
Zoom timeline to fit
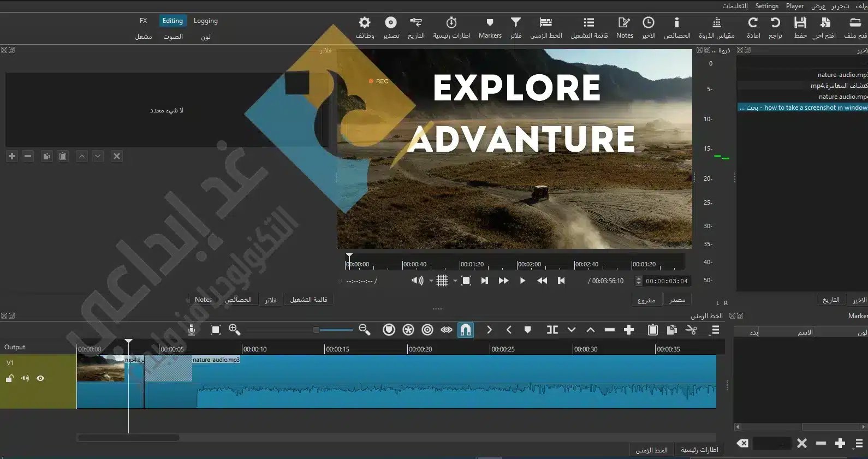point(215,330)
